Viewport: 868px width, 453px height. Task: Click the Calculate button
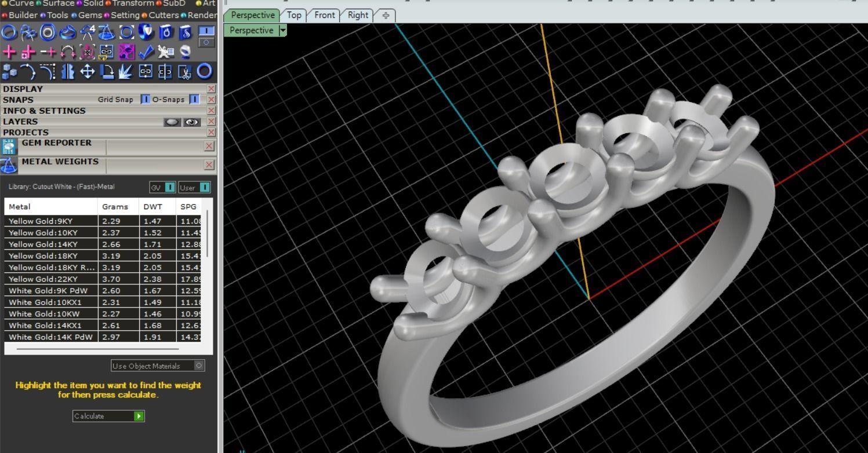[x=108, y=416]
